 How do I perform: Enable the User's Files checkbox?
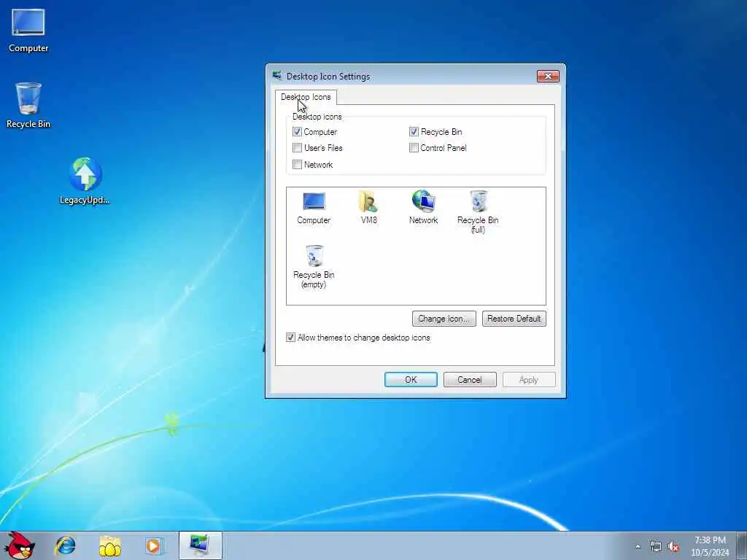click(x=297, y=147)
